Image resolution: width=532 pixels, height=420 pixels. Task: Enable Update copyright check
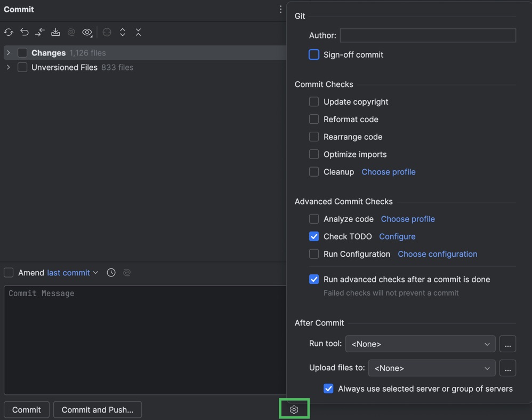(x=314, y=101)
